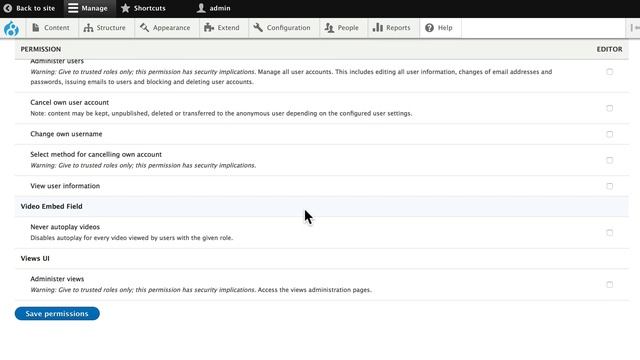Click the People icon
Screen dimensions: 640x360
coord(329,28)
